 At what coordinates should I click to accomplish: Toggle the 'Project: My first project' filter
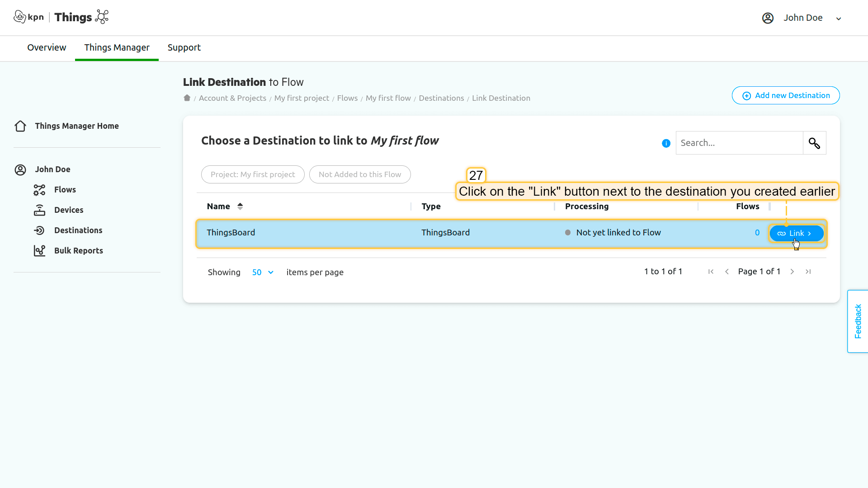252,174
